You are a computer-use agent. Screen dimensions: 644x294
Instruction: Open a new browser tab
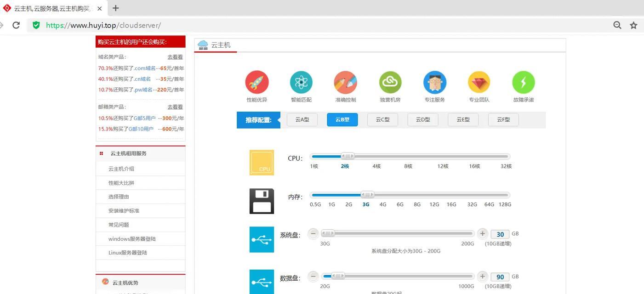coord(116,8)
